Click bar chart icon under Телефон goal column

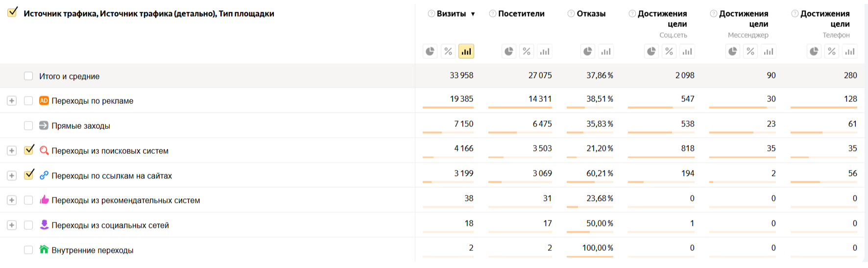click(850, 51)
